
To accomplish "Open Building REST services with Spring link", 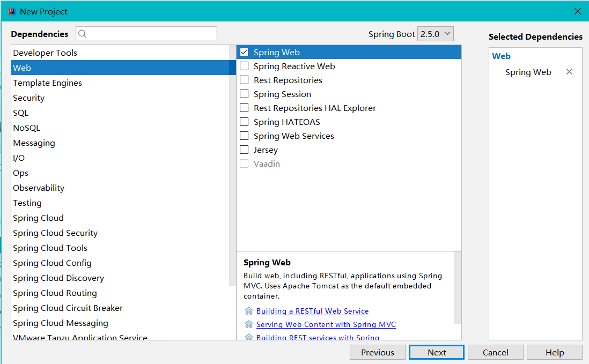I will tap(318, 337).
